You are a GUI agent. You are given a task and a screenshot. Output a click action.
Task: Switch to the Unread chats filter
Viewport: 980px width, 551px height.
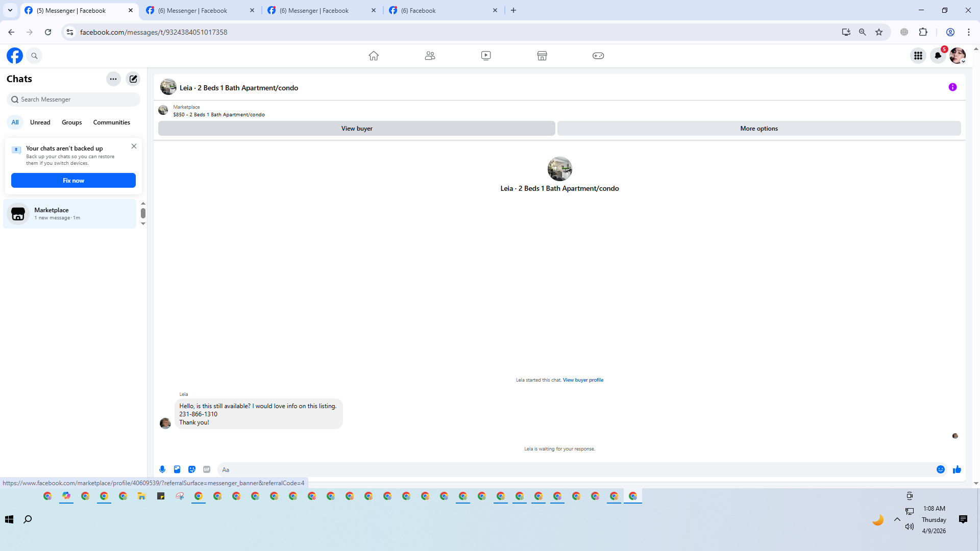point(40,122)
